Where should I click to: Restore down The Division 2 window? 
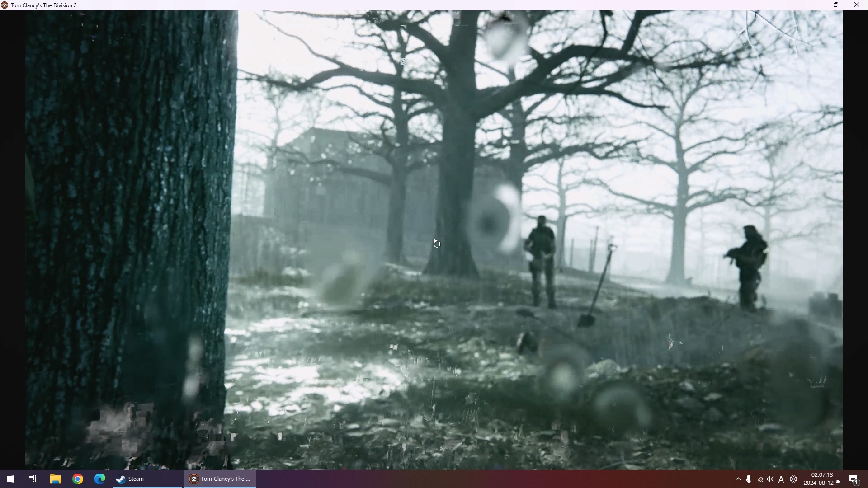[x=836, y=5]
